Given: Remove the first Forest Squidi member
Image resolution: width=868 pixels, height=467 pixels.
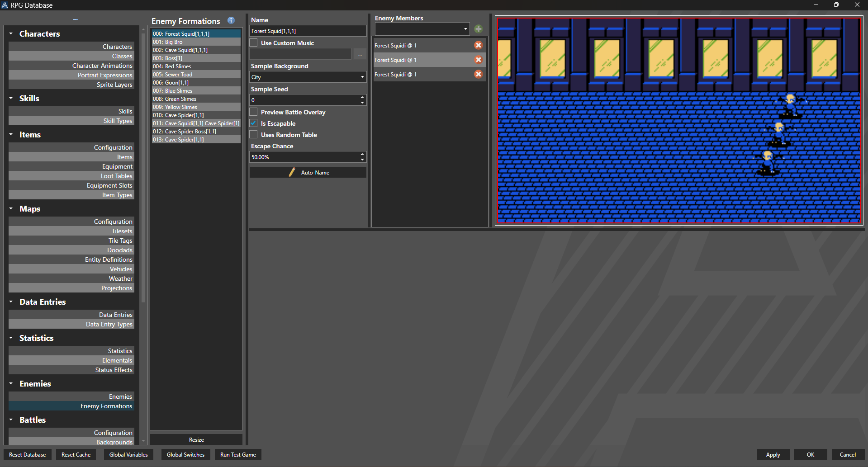Looking at the screenshot, I should point(478,45).
